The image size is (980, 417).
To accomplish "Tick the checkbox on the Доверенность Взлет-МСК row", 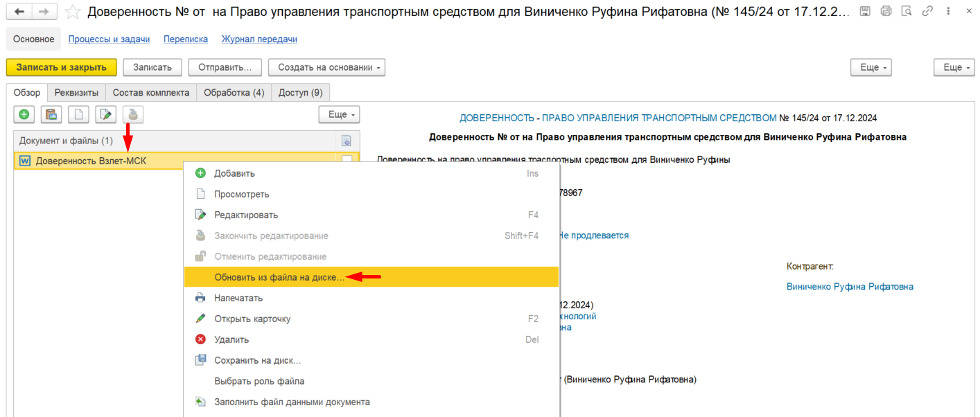I will (x=347, y=161).
